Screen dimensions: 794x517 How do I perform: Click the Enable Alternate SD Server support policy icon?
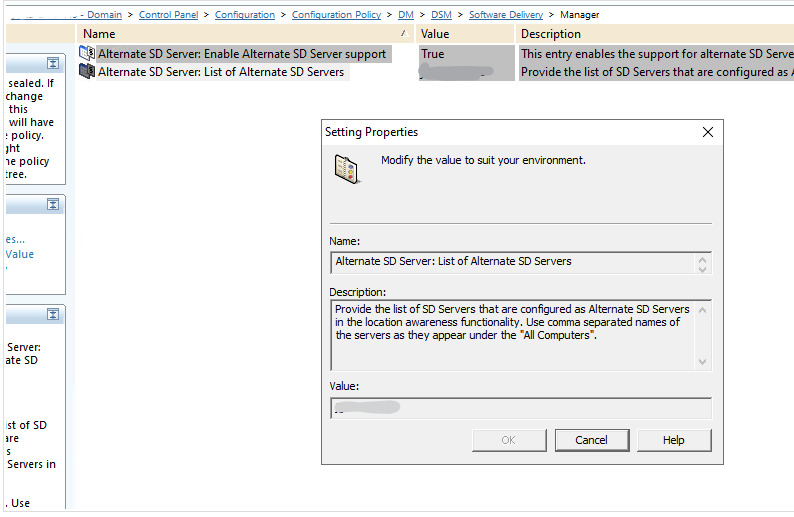coord(87,54)
